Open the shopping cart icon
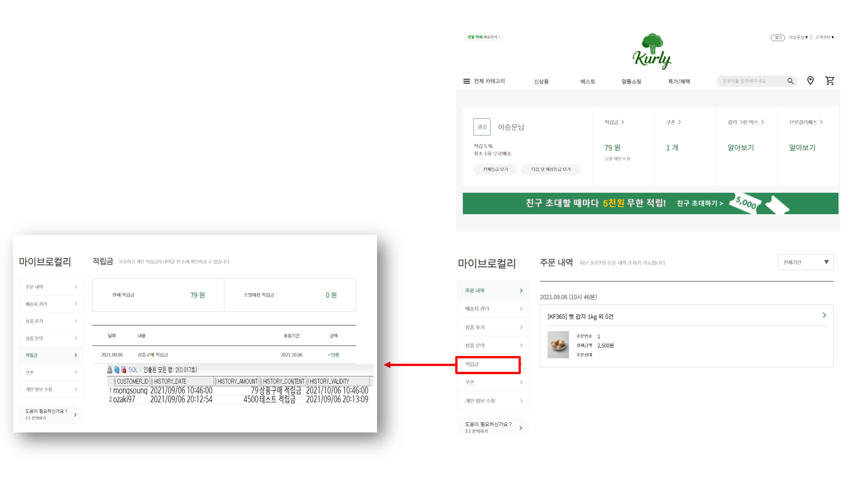The image size is (868, 488). click(830, 80)
